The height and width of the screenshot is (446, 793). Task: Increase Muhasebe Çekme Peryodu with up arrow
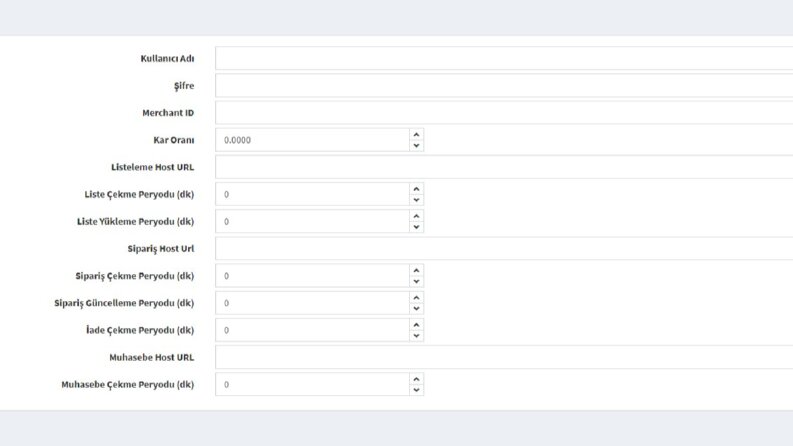[416, 379]
